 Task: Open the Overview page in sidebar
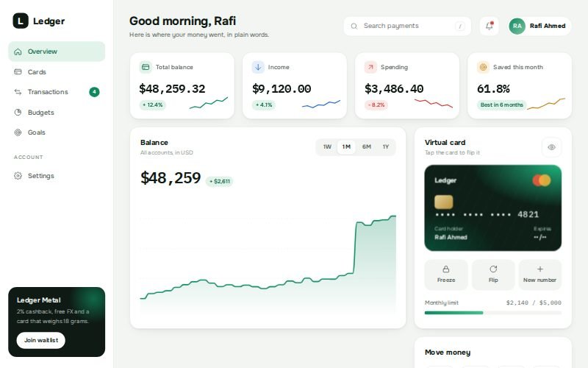[x=57, y=52]
